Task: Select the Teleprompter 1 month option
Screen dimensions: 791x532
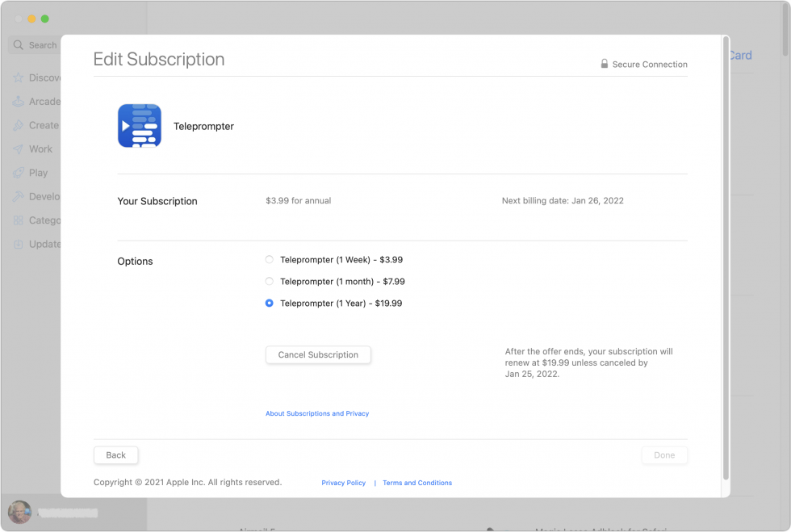Action: (269, 281)
